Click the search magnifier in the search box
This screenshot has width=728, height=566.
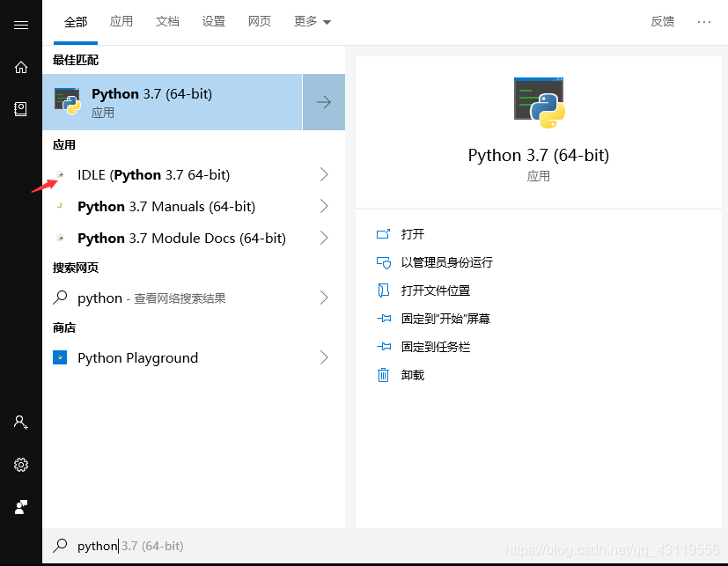tap(61, 546)
